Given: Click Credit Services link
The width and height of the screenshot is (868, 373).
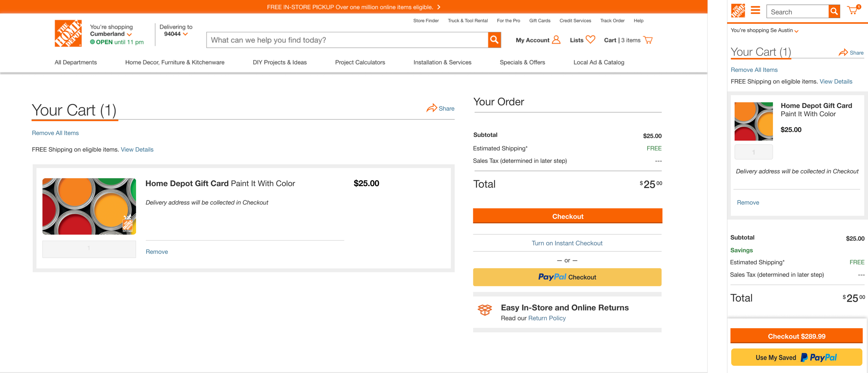Looking at the screenshot, I should (x=575, y=20).
